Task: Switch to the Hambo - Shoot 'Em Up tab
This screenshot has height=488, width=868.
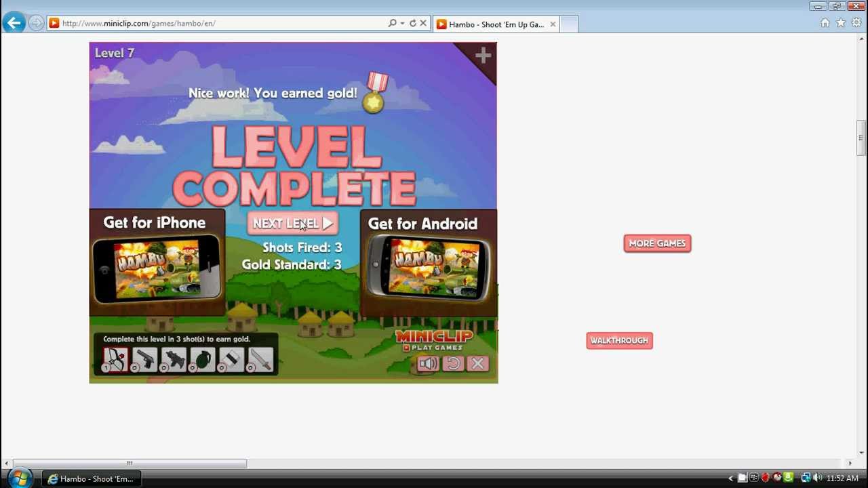Action: [495, 24]
